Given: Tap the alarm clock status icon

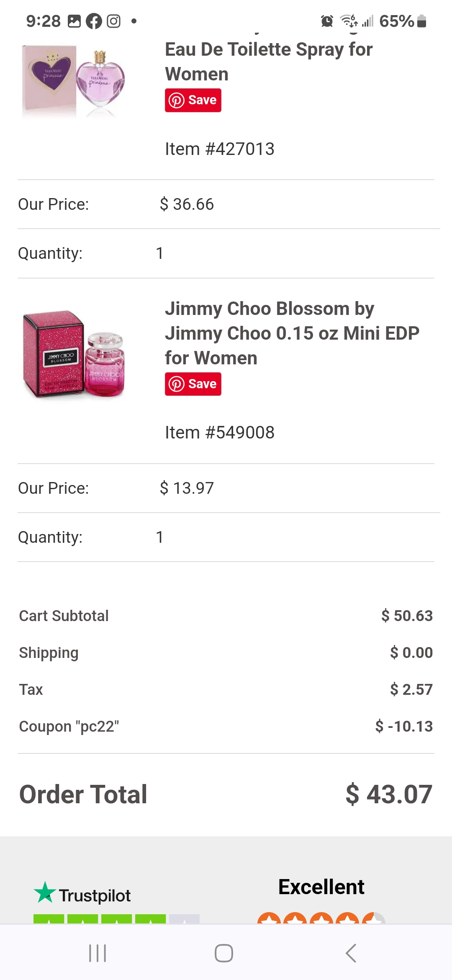Looking at the screenshot, I should coord(327,20).
